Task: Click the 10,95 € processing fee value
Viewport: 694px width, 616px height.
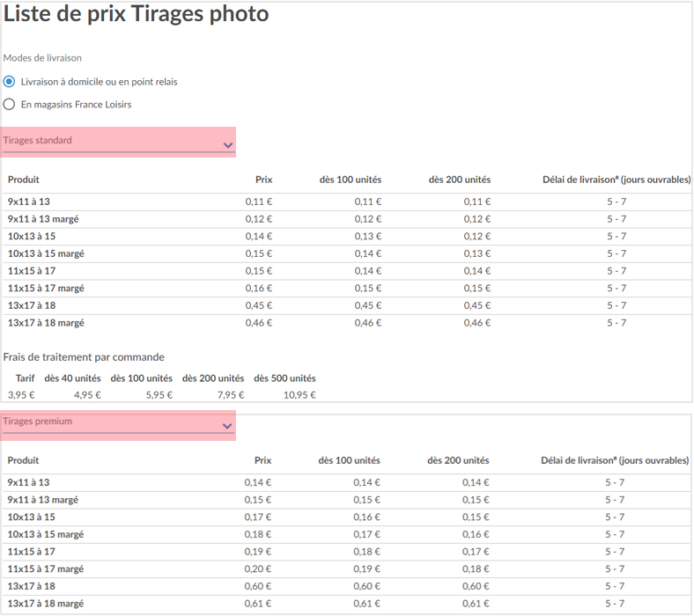Action: click(x=299, y=395)
